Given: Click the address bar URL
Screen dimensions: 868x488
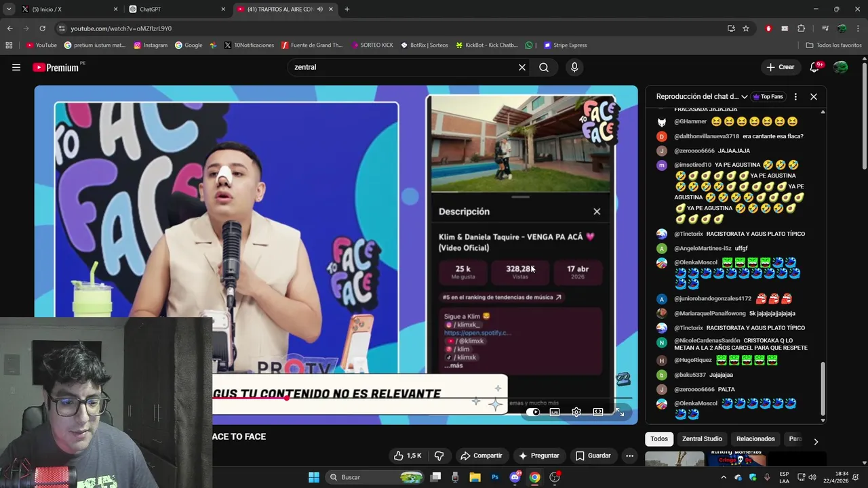Looking at the screenshot, I should (x=121, y=28).
